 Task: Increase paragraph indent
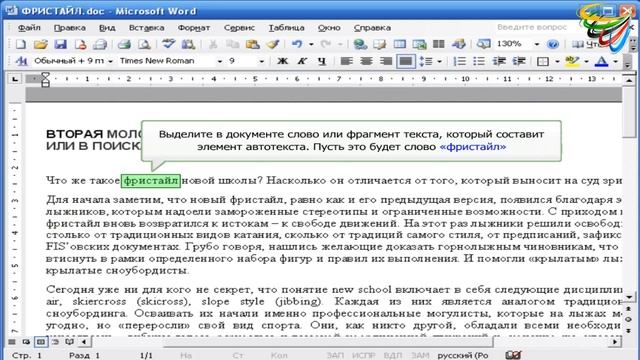pos(519,61)
